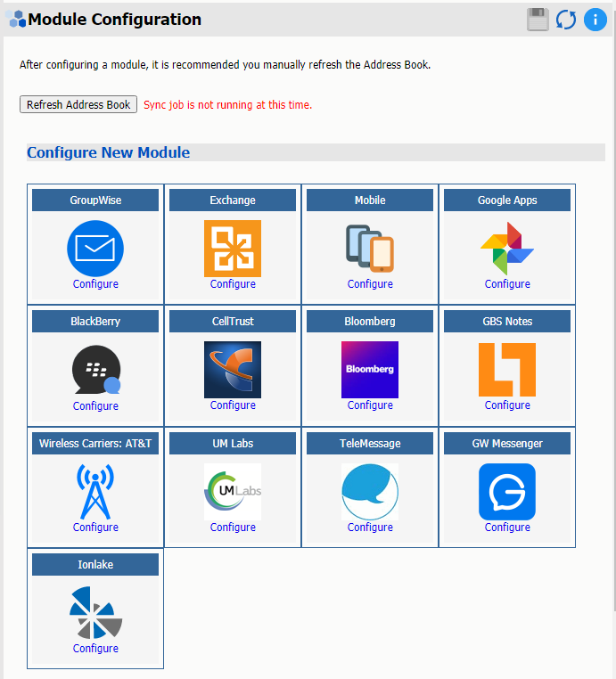Click the Google Apps pinwheel icon
Image resolution: width=616 pixels, height=679 pixels.
coord(507,249)
